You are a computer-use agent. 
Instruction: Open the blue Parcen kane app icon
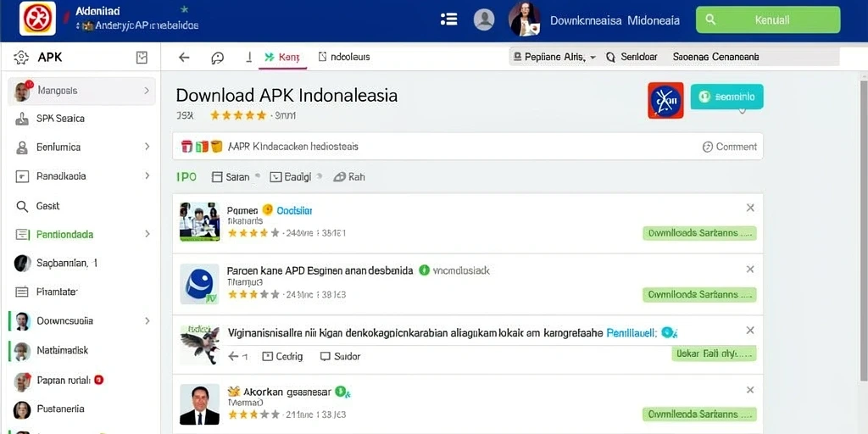[x=200, y=284]
